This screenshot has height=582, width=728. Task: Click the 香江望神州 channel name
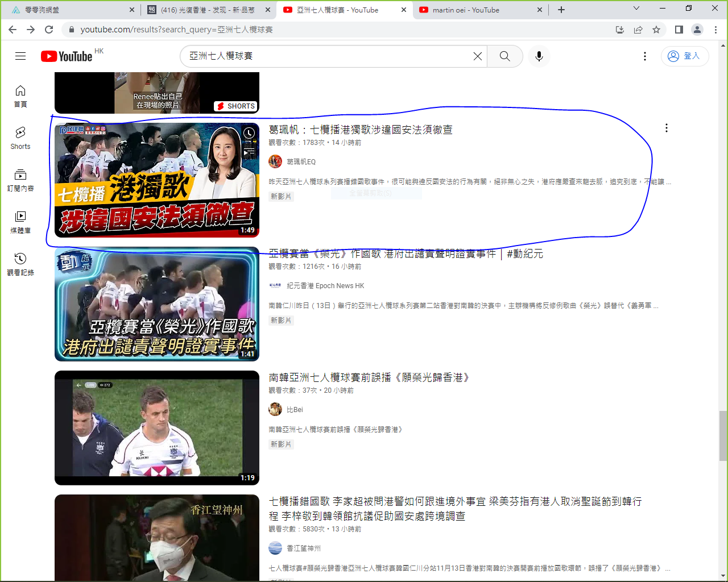tap(304, 548)
